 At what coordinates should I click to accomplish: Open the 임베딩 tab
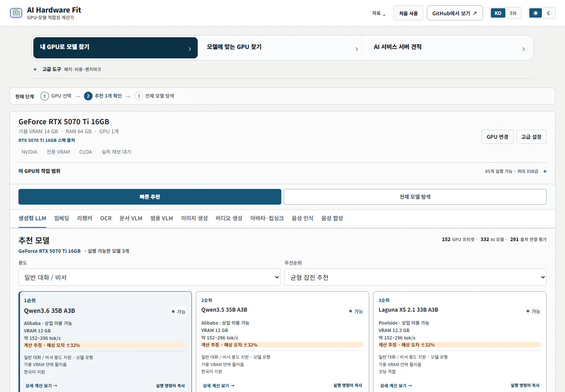[62, 218]
